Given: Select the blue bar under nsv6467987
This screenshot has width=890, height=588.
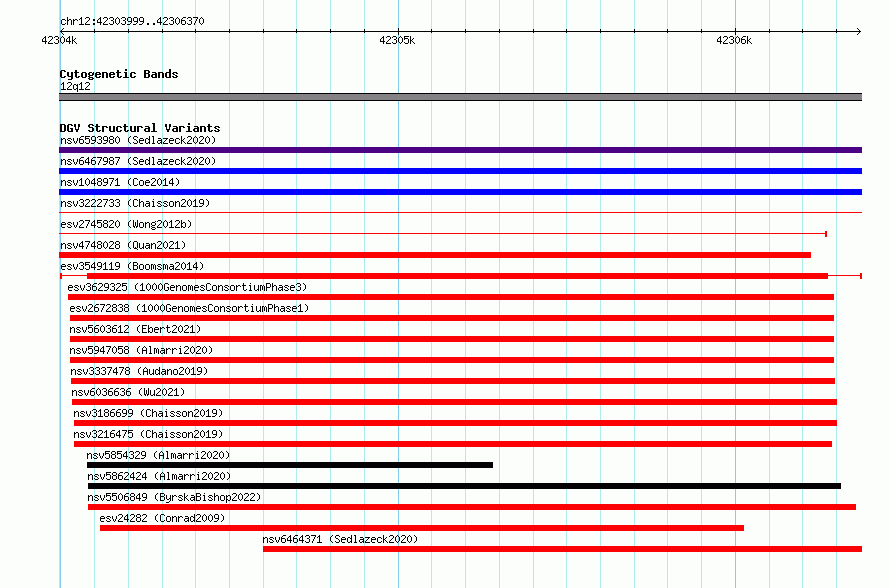Looking at the screenshot, I should coord(460,171).
